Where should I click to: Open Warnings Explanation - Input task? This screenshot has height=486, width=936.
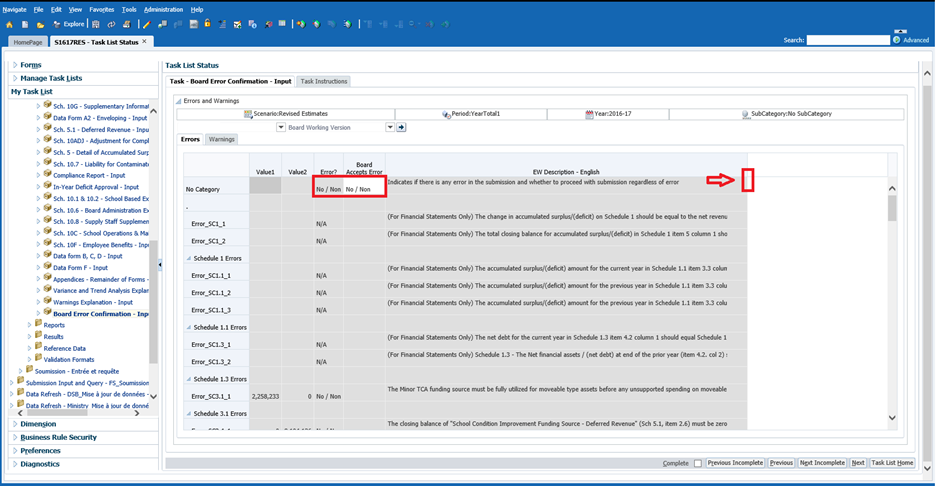[x=93, y=302]
